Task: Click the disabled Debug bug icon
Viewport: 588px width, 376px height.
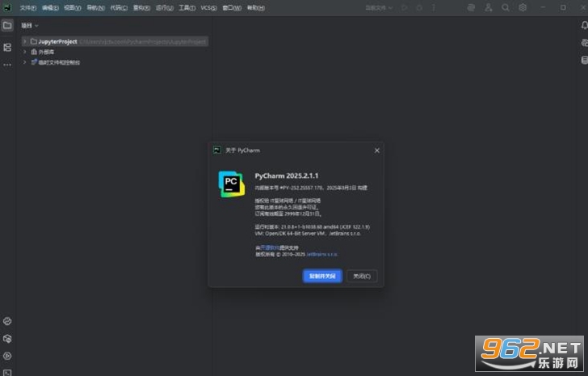Action: 419,7
